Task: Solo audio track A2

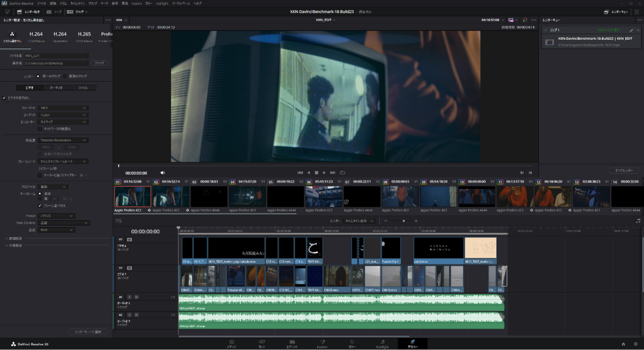Action: [x=130, y=315]
